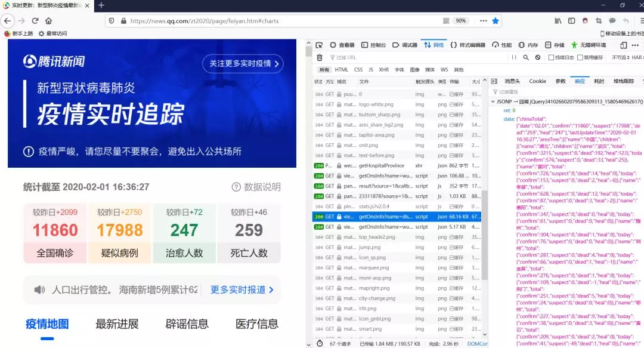Open the 性能 performance panel
644x348 pixels.
coord(502,45)
